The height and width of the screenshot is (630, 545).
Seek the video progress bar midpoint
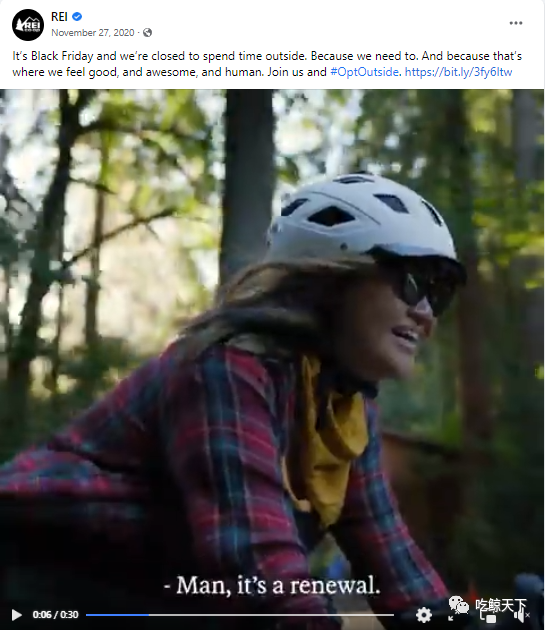point(240,615)
